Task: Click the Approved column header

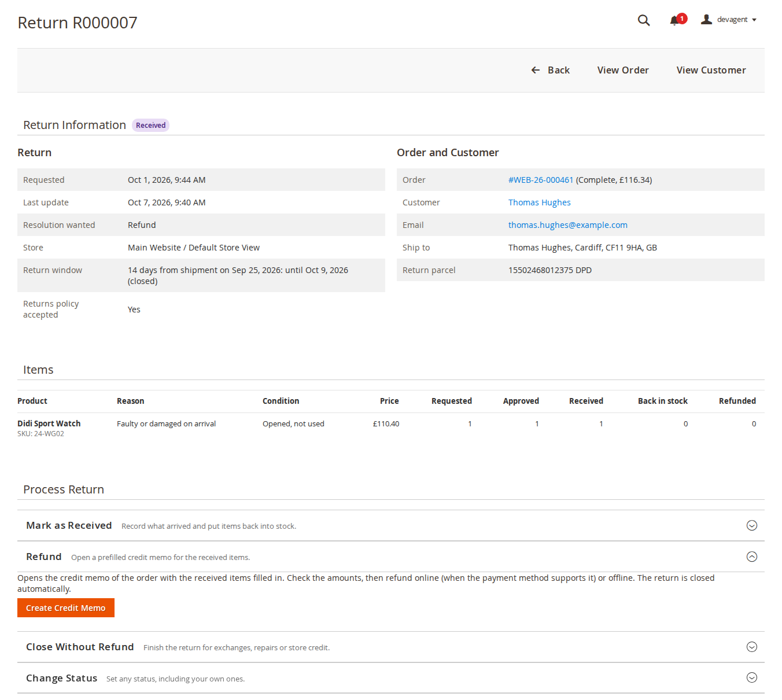Action: (x=521, y=401)
